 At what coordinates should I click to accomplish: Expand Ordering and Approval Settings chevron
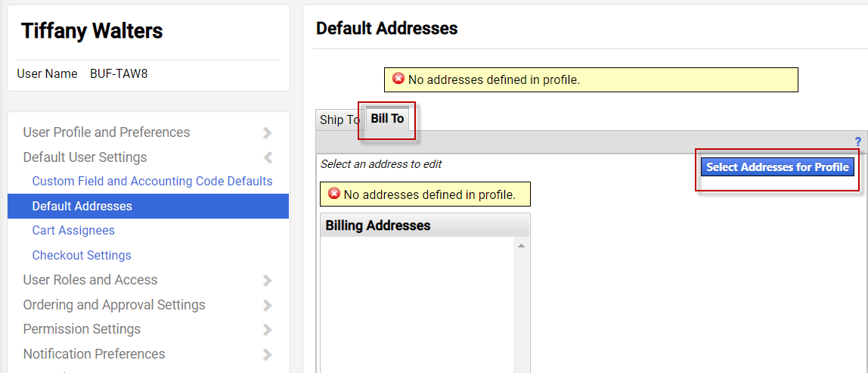[267, 305]
